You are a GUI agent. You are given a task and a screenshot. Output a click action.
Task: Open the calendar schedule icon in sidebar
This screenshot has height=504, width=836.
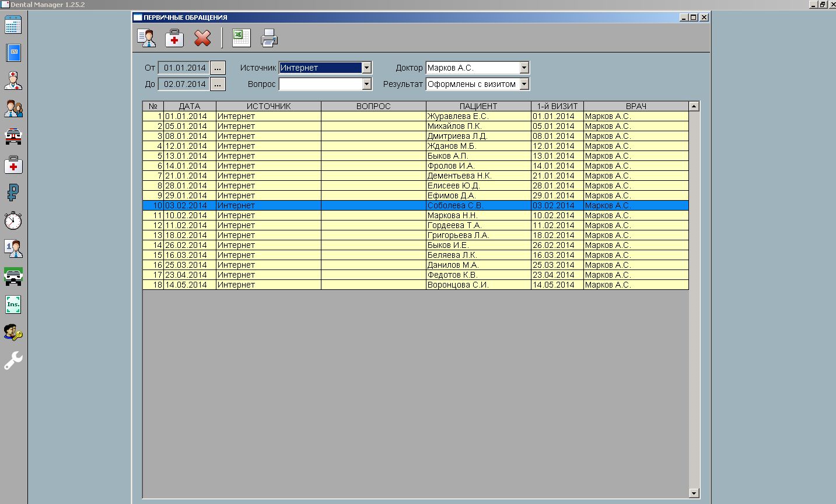click(13, 25)
